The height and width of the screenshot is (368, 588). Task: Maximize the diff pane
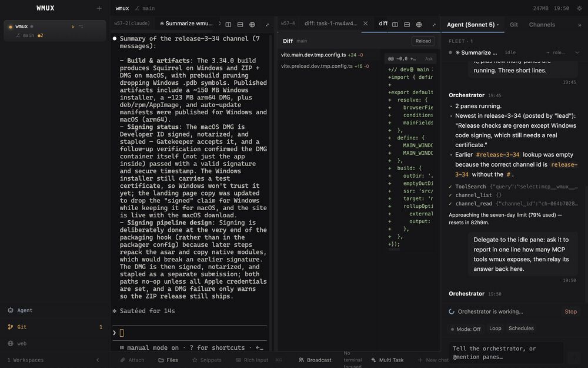pyautogui.click(x=434, y=24)
